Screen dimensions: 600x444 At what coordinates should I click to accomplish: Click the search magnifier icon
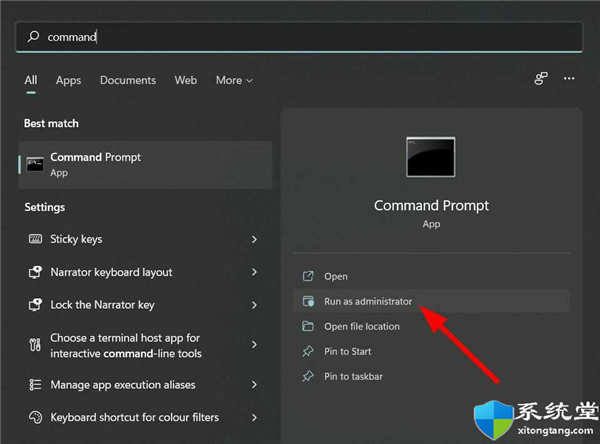pyautogui.click(x=33, y=37)
